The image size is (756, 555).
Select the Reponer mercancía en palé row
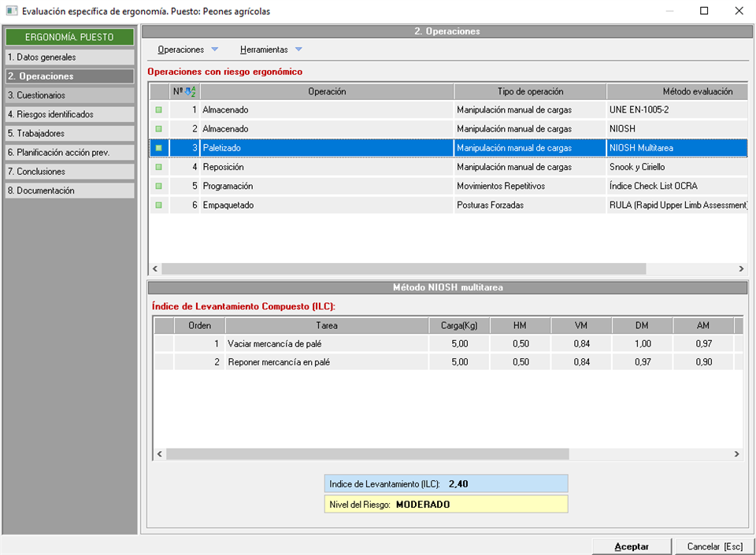[x=327, y=362]
